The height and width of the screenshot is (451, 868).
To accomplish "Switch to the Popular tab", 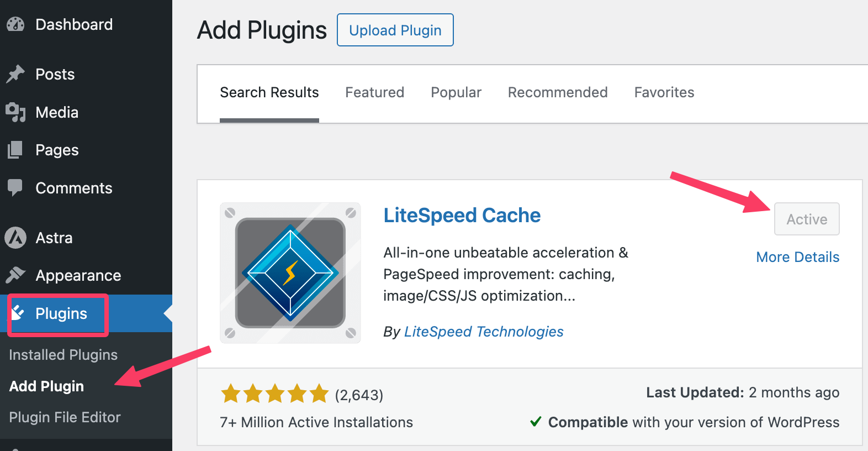I will (456, 92).
